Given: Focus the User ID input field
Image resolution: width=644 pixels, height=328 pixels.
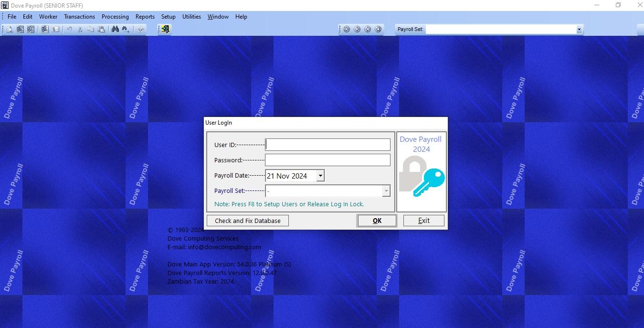Looking at the screenshot, I should (327, 145).
